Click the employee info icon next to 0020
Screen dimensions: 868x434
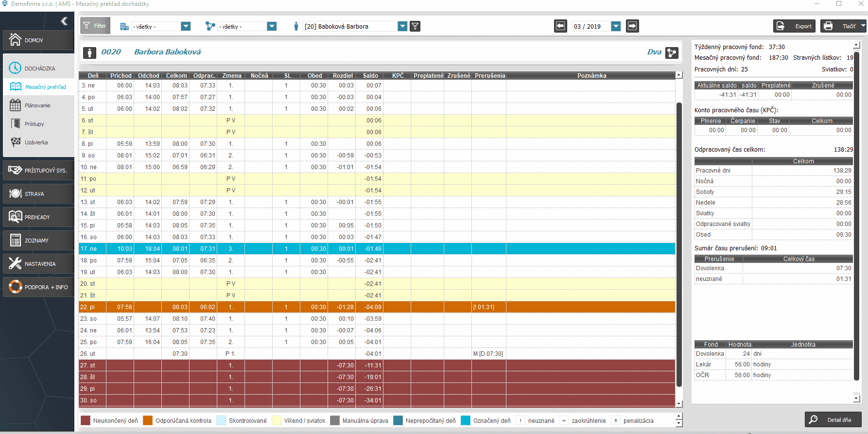[x=89, y=52]
